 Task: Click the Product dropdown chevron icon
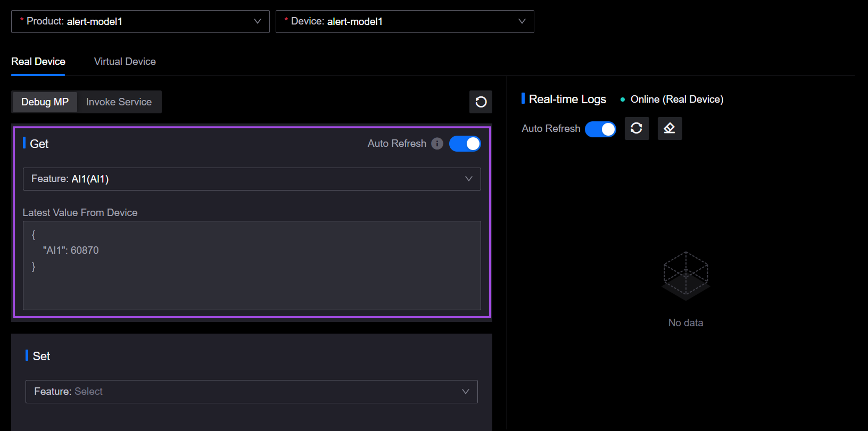pyautogui.click(x=257, y=21)
